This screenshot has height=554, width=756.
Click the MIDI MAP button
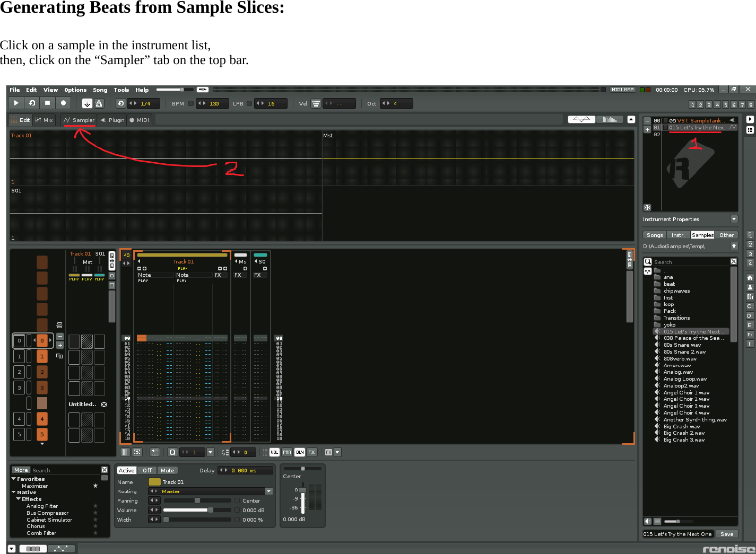[x=623, y=90]
